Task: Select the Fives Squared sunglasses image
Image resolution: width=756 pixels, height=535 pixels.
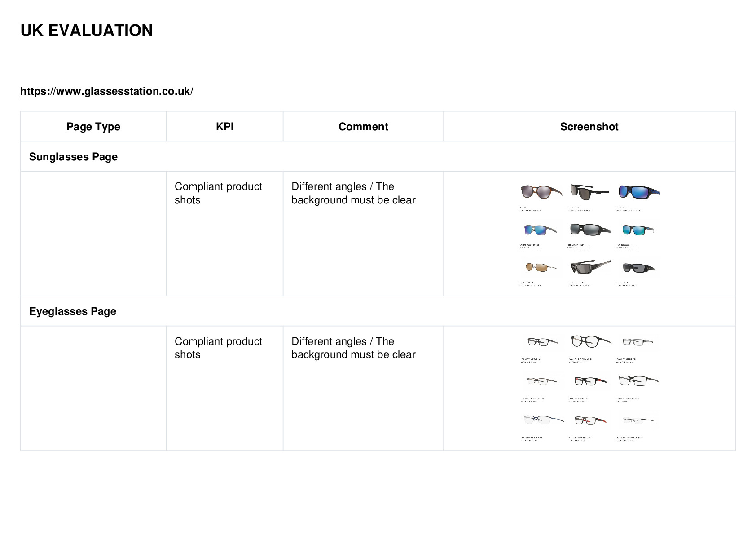Action: 590,267
